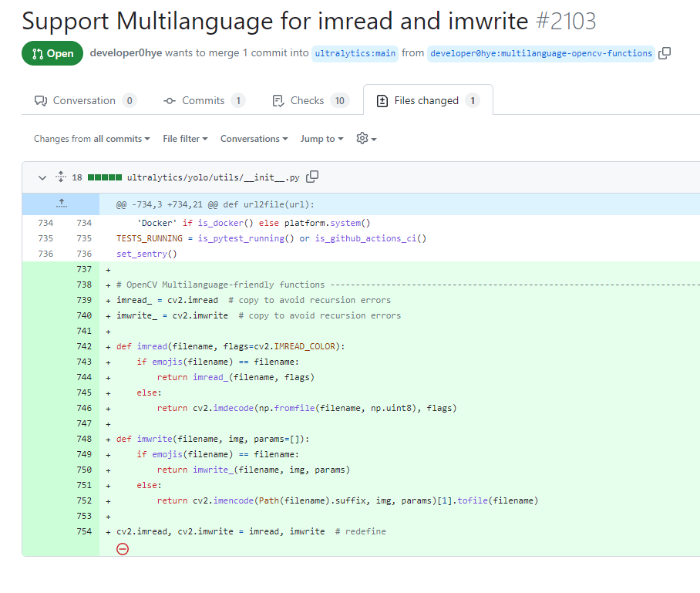Switch to the Conversation tab
Viewport: 700px width, 593px height.
click(86, 100)
